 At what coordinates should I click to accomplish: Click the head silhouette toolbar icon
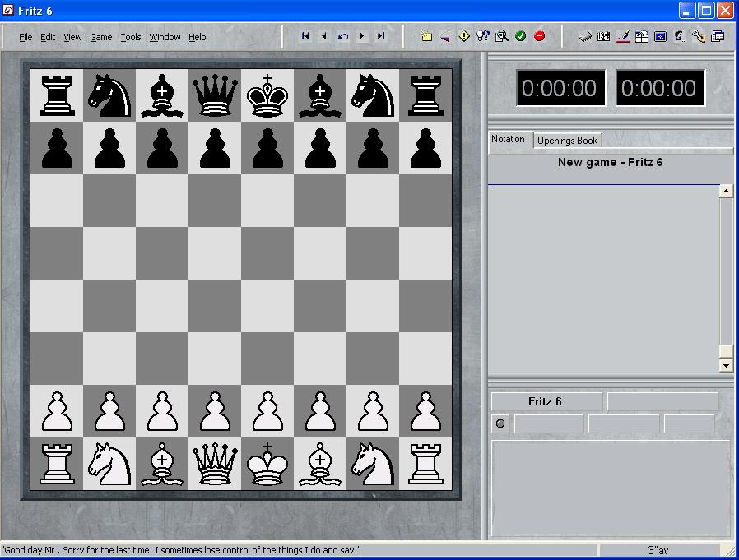679,36
